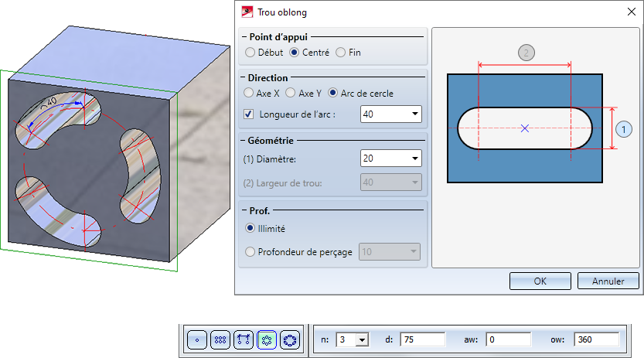The width and height of the screenshot is (644, 358).
Task: Click marker 1 in the preview diagram
Action: (x=623, y=130)
